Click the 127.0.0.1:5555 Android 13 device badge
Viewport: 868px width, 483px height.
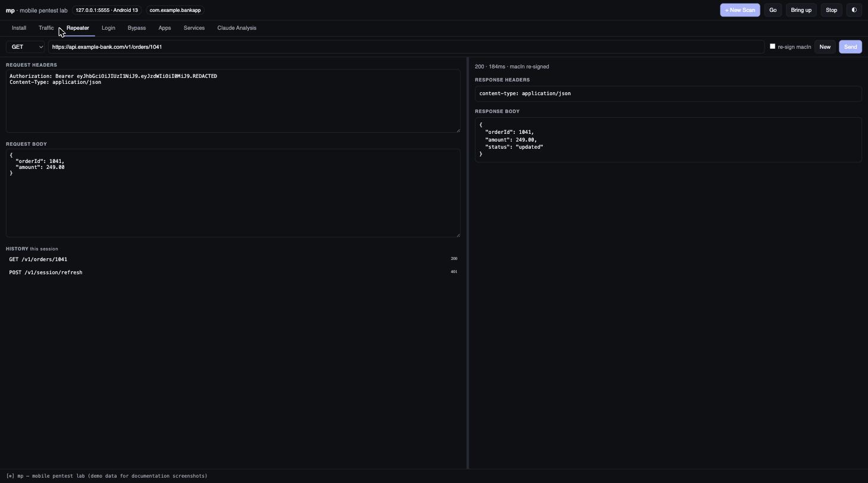click(106, 10)
